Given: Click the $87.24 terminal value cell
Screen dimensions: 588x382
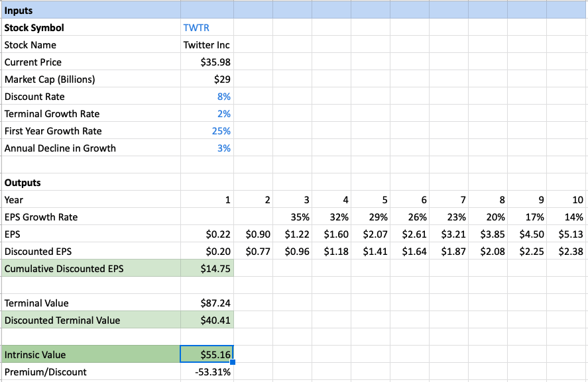Looking at the screenshot, I should tap(207, 303).
